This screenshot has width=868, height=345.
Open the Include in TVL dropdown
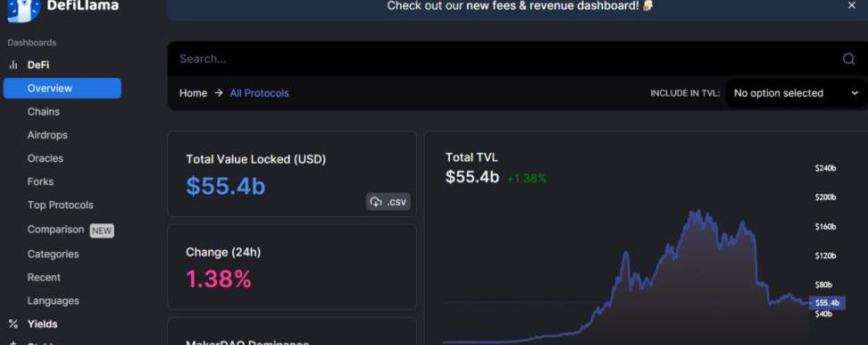[796, 93]
